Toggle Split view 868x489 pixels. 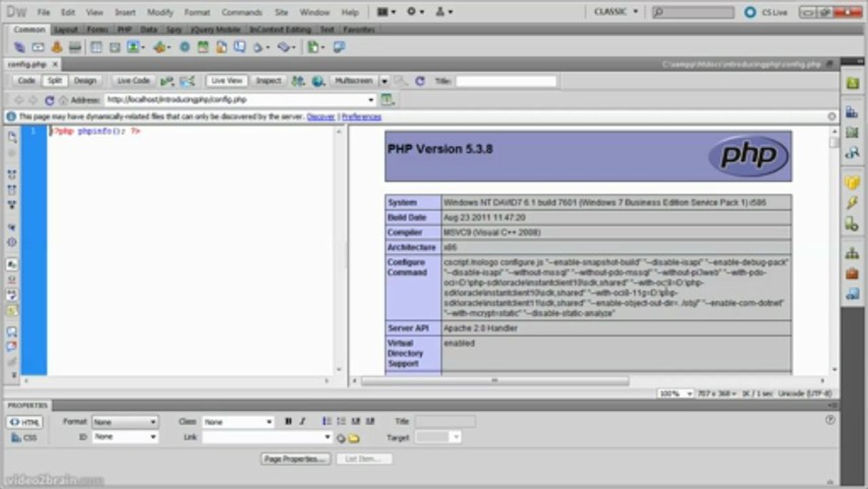click(x=54, y=80)
